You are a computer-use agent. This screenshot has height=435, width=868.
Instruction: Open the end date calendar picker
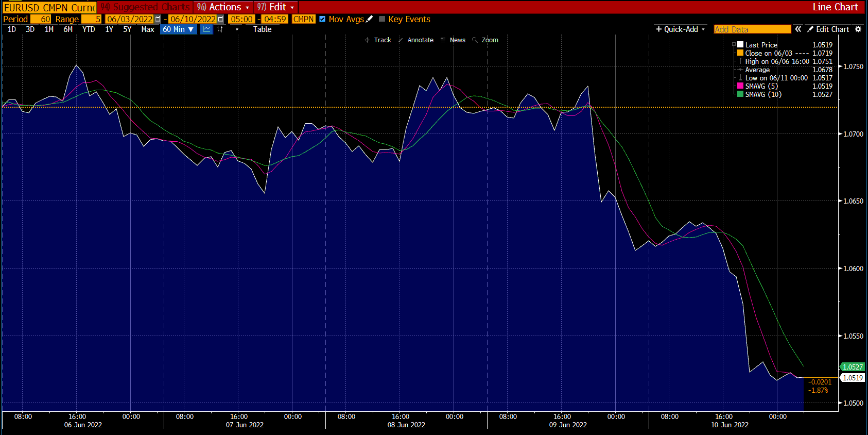220,19
